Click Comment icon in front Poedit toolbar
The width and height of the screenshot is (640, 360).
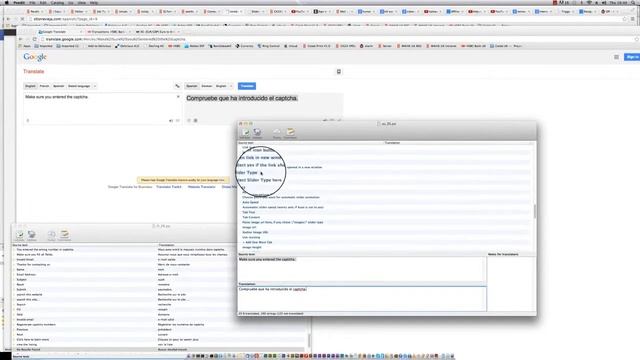tap(290, 133)
